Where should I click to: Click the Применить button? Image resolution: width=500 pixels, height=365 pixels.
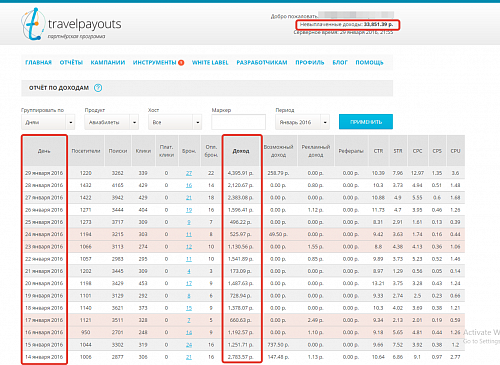pos(366,122)
